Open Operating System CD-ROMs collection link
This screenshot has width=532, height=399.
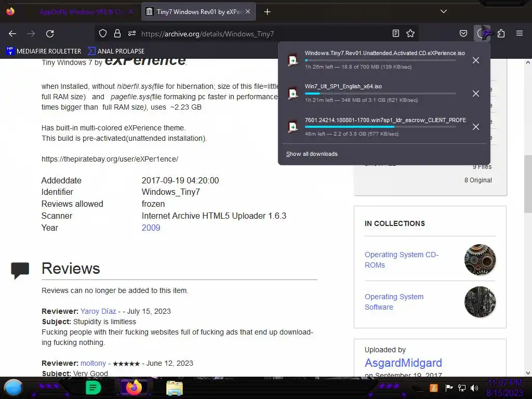[402, 260]
